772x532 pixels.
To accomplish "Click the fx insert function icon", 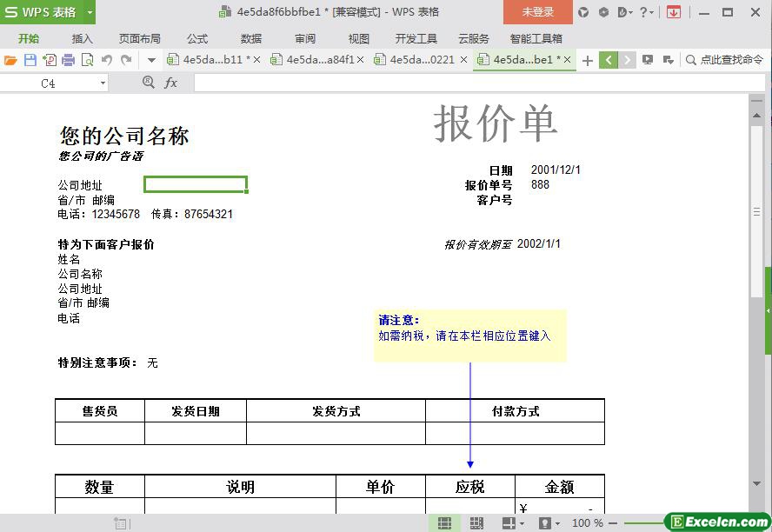I will [x=171, y=83].
